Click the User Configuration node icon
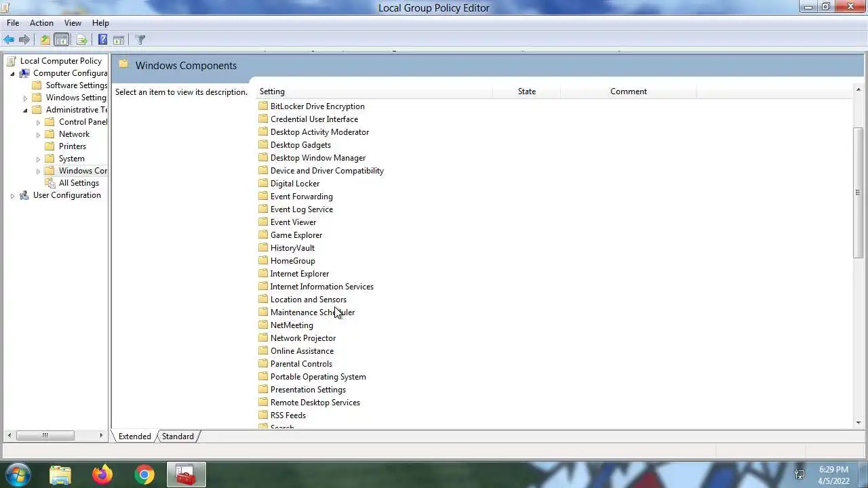The height and width of the screenshot is (488, 868). (24, 195)
